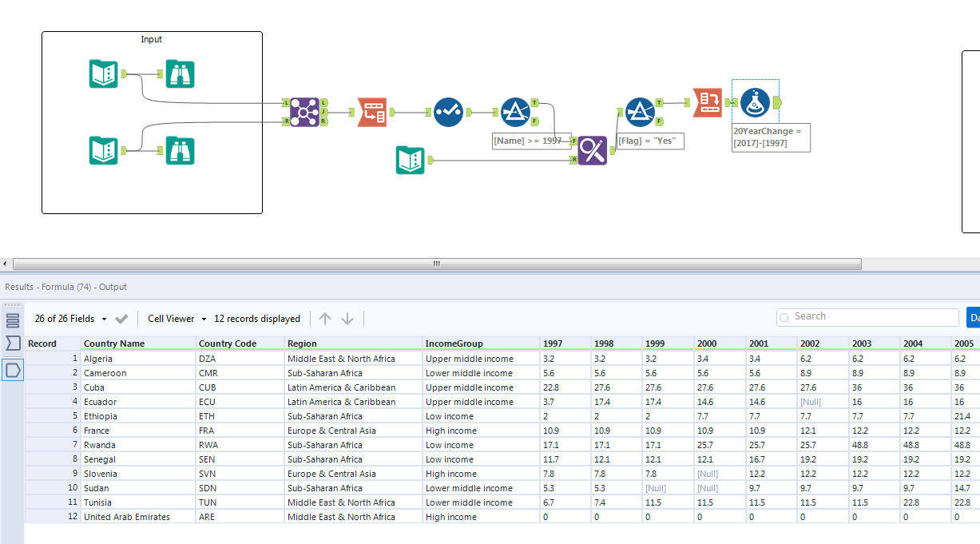Select the Browse tool next to the top input
The width and height of the screenshot is (980, 544).
click(180, 73)
